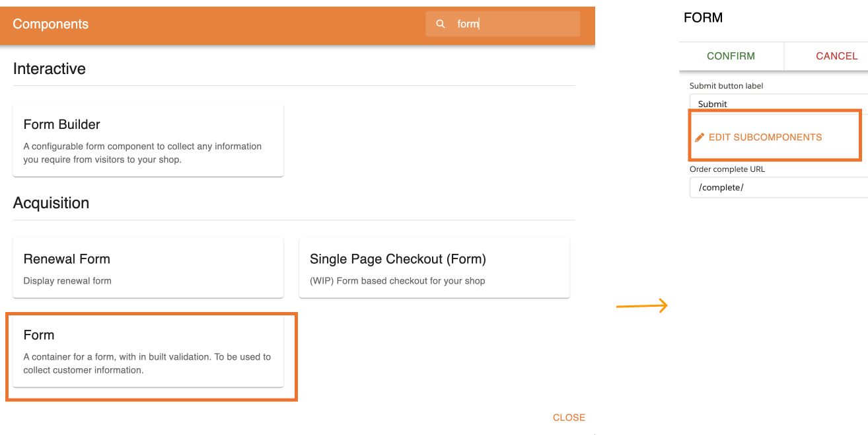Click the Components header title
Viewport: 868px width, 435px height.
click(50, 24)
